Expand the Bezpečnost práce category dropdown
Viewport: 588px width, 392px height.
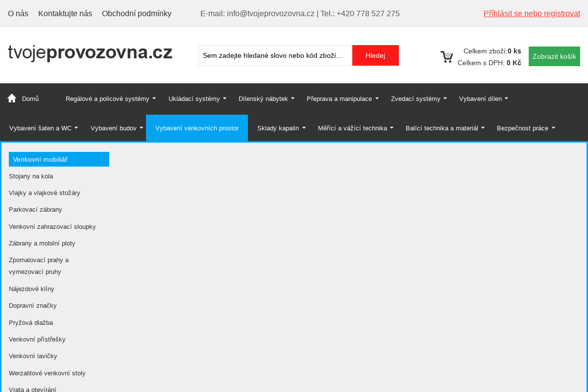tap(522, 128)
